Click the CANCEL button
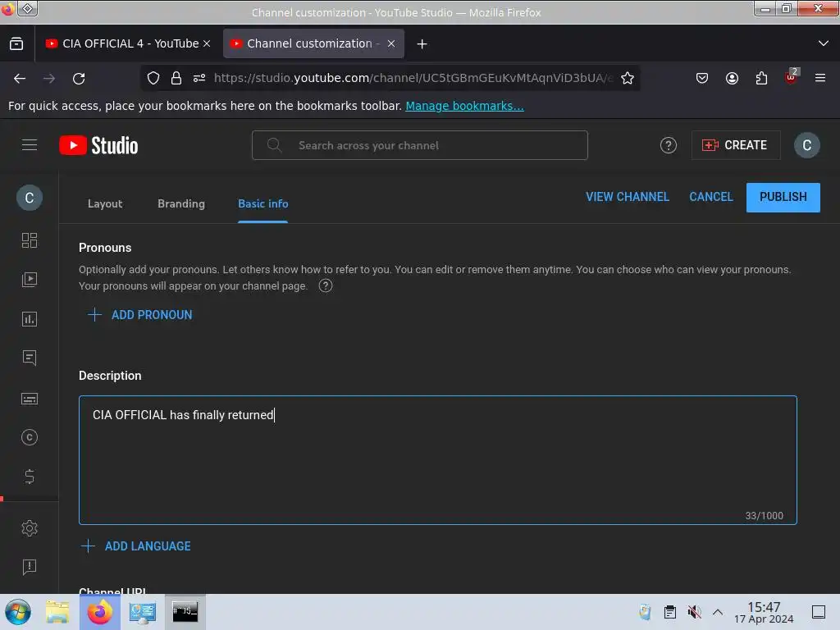Viewport: 840px width, 630px height. click(x=711, y=197)
